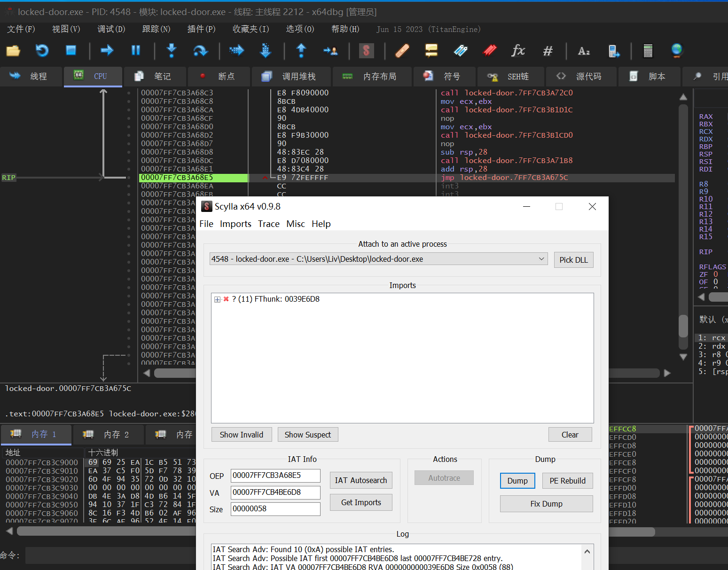Screen dimensions: 728x570
Task: Click the VA input field
Action: [x=275, y=492]
